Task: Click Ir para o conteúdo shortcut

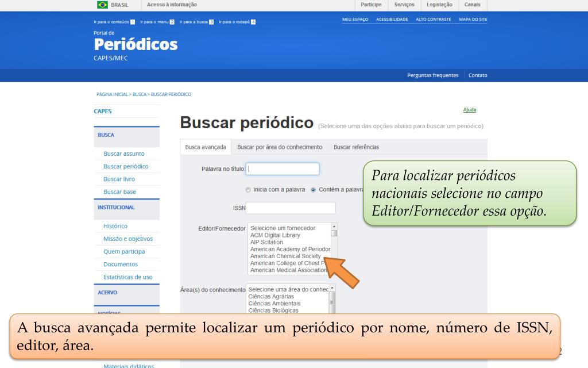Action: 114,22
